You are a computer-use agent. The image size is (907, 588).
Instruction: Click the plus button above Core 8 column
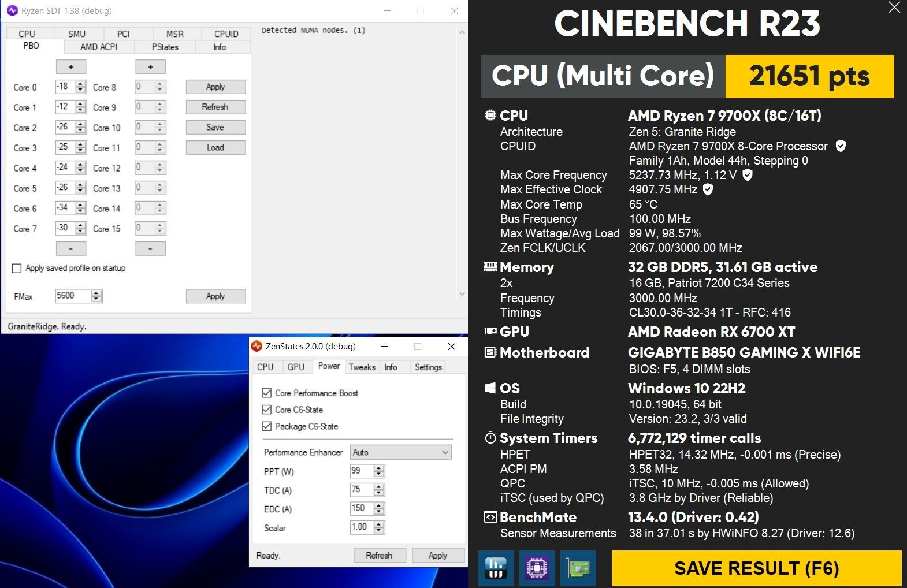[150, 66]
